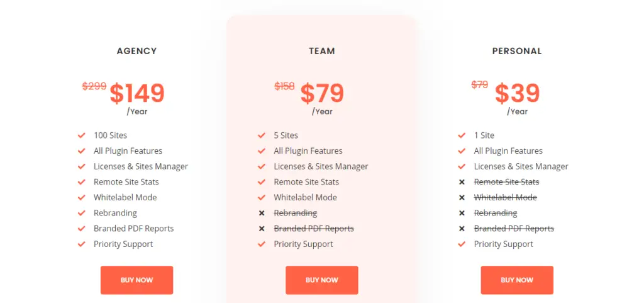Select the AGENCY plan heading
This screenshot has width=644, height=303.
pyautogui.click(x=136, y=51)
